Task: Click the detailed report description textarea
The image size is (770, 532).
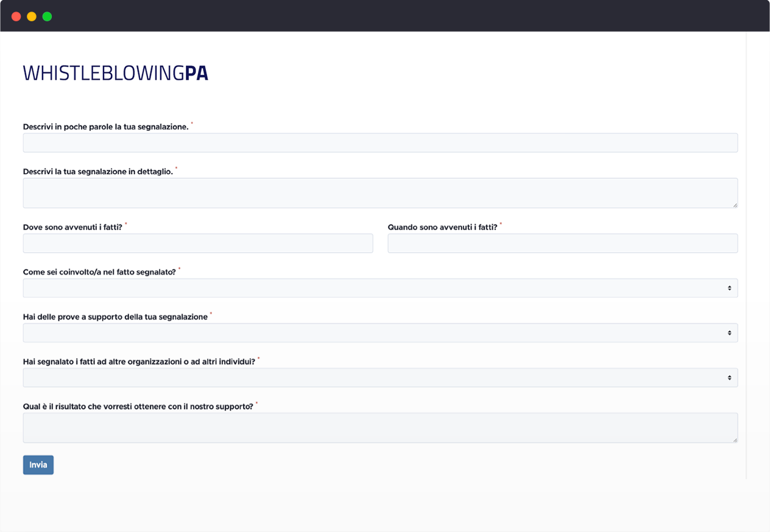Action: [380, 193]
